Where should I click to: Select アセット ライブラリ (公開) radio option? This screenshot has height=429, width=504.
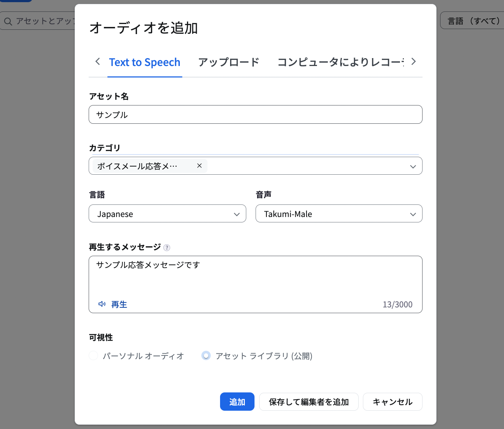(x=206, y=355)
